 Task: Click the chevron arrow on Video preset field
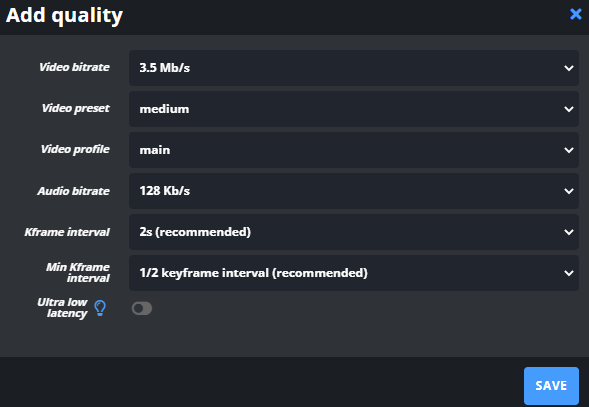point(569,109)
